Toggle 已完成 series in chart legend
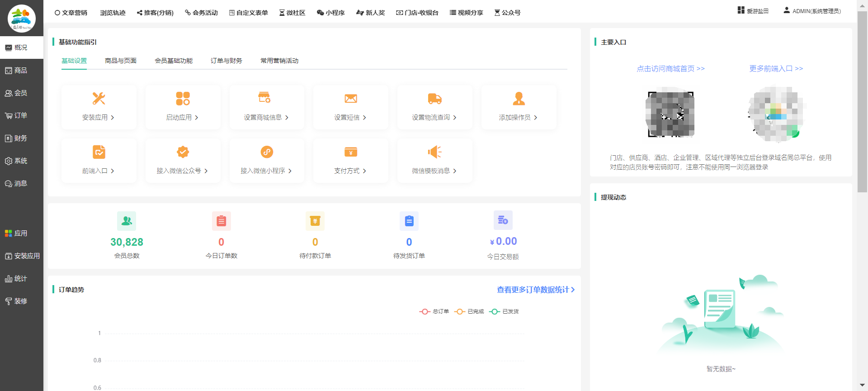Image resolution: width=868 pixels, height=391 pixels. coord(469,311)
